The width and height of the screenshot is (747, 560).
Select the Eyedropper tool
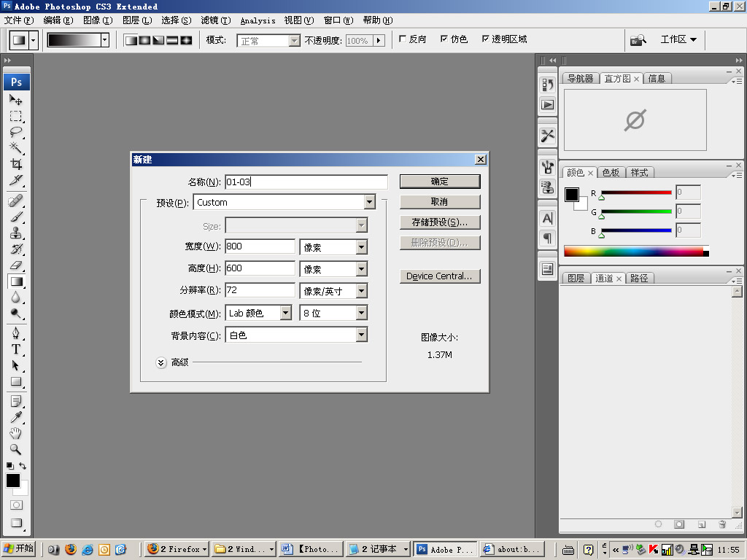(16, 418)
